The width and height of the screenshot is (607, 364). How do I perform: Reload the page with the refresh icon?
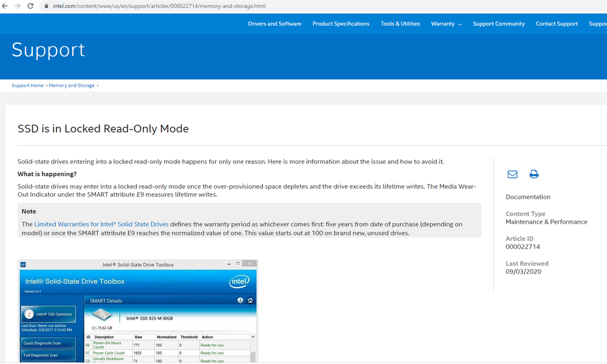click(x=30, y=5)
